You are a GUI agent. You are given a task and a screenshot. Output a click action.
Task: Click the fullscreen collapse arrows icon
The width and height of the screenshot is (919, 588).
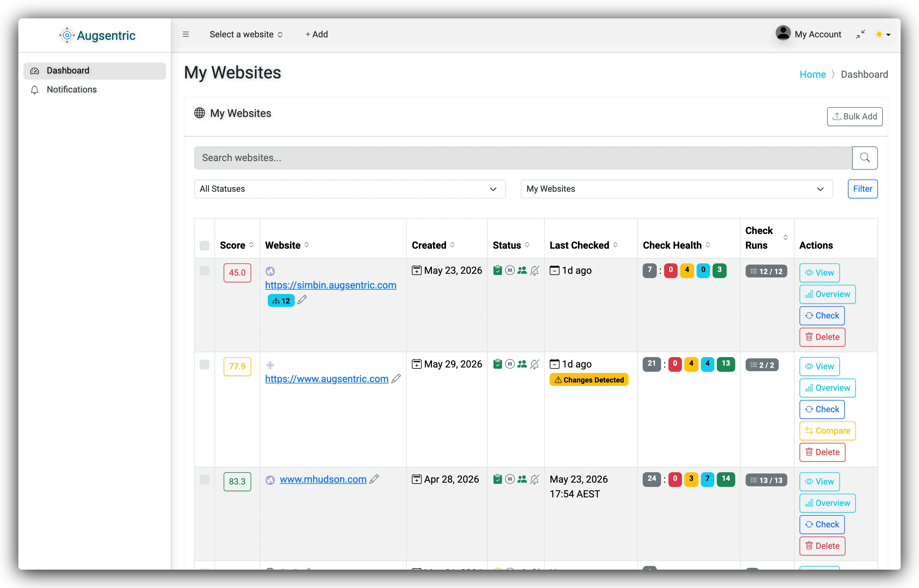860,34
